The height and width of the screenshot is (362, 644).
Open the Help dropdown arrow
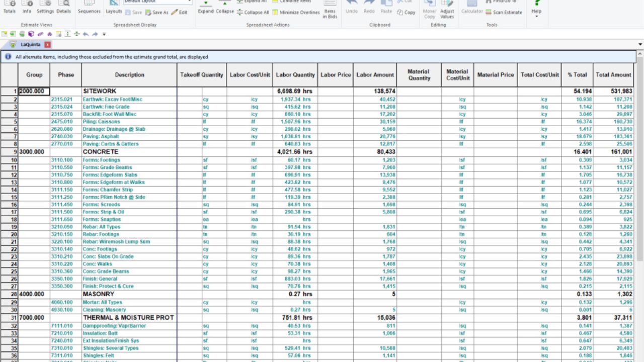coord(536,16)
